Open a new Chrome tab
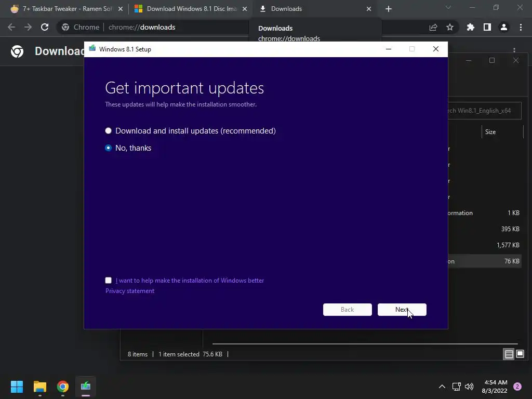 (x=389, y=9)
